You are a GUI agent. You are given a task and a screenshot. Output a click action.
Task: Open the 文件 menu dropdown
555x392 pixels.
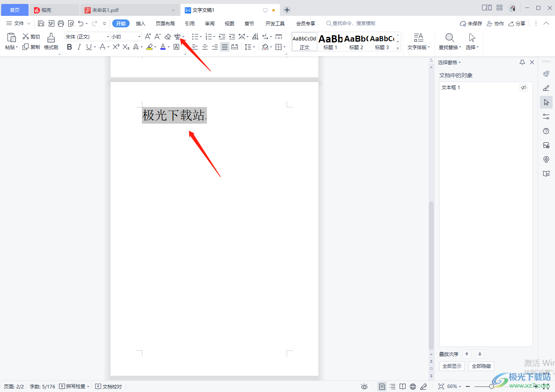point(19,23)
